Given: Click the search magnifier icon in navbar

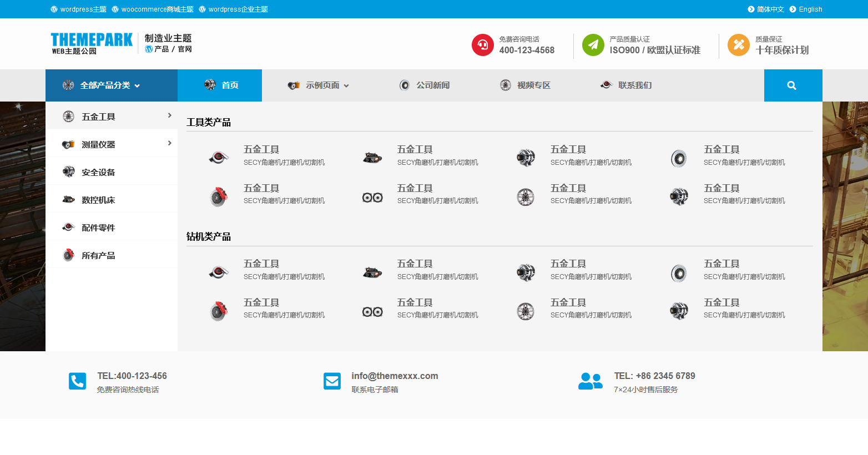Looking at the screenshot, I should point(792,85).
